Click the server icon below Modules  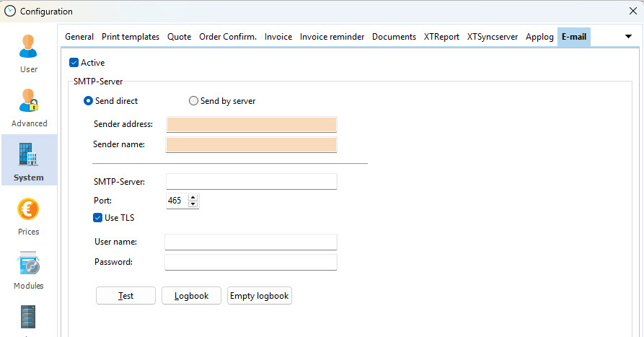29,318
